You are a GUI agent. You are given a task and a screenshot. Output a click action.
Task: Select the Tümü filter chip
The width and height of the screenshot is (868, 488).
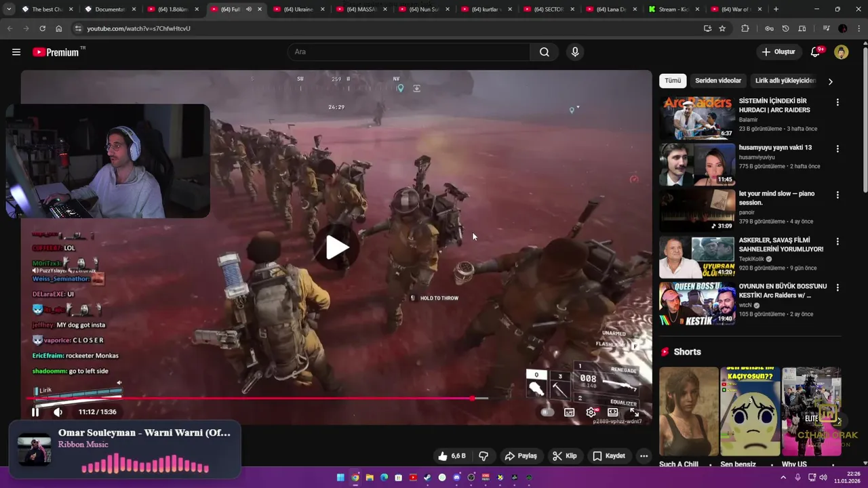673,81
